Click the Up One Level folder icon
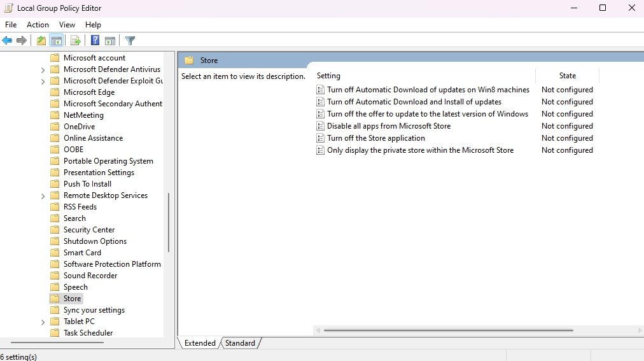 click(x=41, y=41)
